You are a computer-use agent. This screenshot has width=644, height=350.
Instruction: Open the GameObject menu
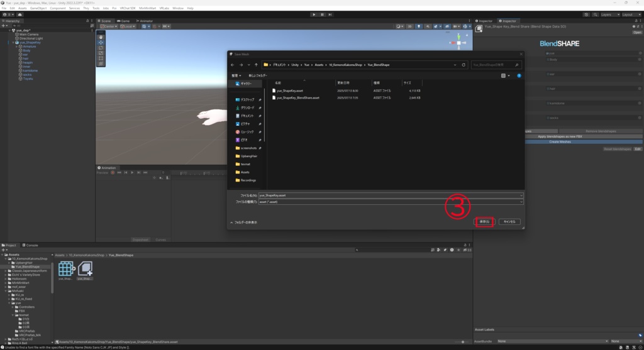coord(38,8)
